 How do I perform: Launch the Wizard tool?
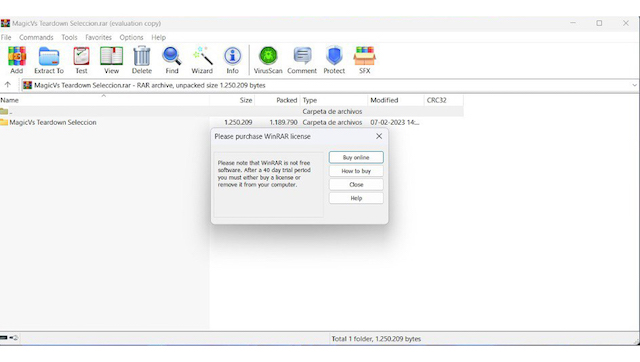[202, 60]
